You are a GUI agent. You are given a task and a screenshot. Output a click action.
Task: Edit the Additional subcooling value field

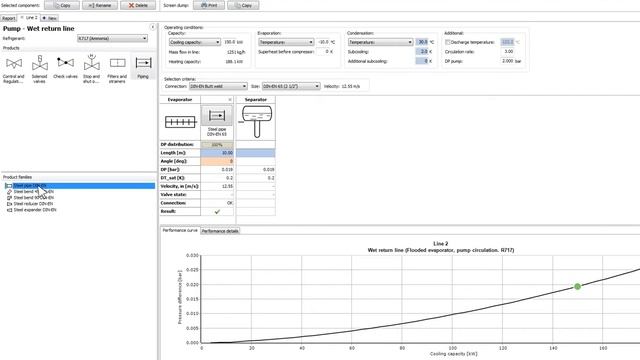click(x=422, y=61)
